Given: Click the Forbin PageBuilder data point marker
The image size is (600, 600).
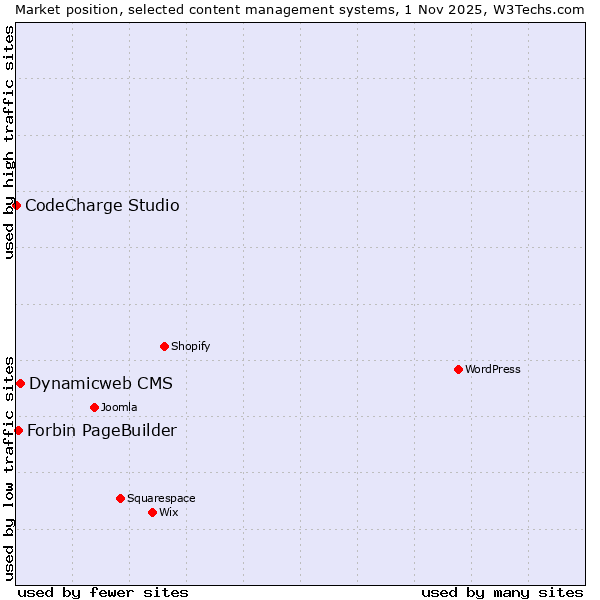Looking at the screenshot, I should 18,430.
